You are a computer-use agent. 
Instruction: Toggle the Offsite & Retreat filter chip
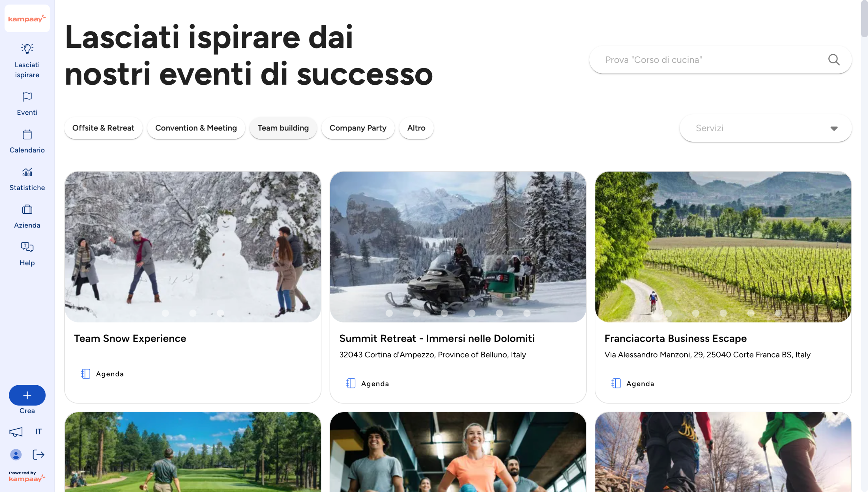point(103,128)
